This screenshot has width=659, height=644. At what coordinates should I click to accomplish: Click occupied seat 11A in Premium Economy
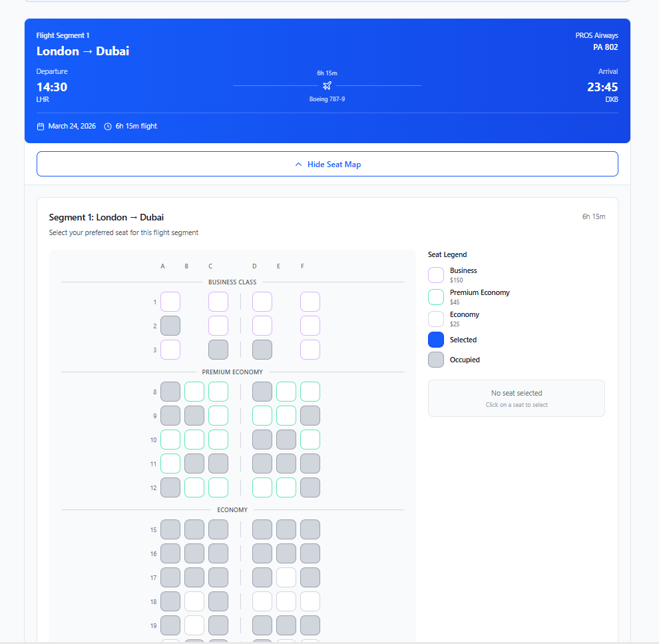pos(170,464)
